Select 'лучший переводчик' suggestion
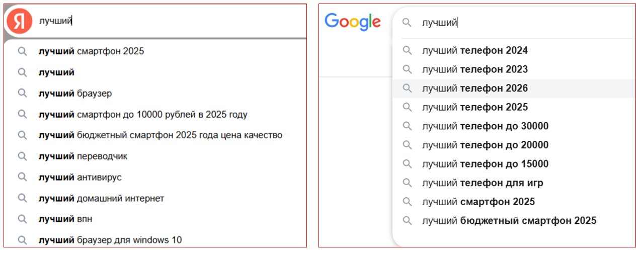This screenshot has width=644, height=254. (83, 156)
